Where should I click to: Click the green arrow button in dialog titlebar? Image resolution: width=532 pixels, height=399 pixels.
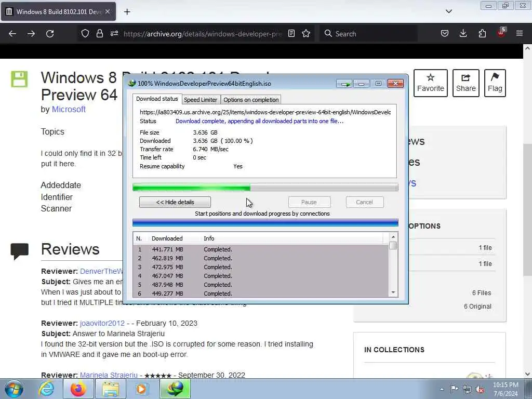pos(345,84)
